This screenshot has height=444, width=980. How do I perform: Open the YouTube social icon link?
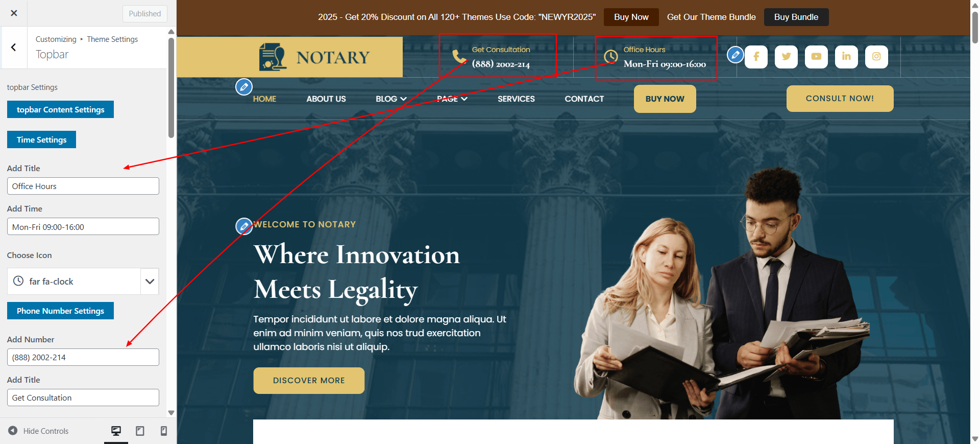tap(816, 57)
